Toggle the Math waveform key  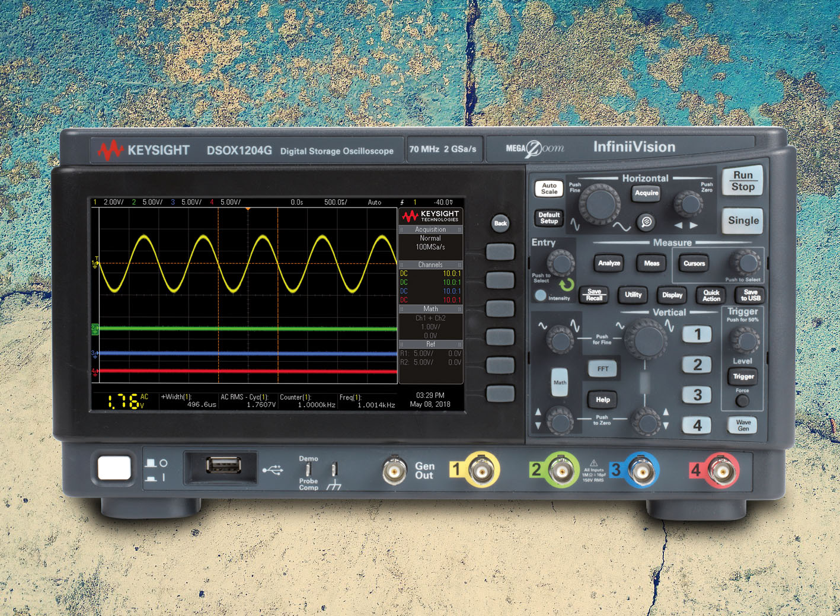click(x=560, y=382)
